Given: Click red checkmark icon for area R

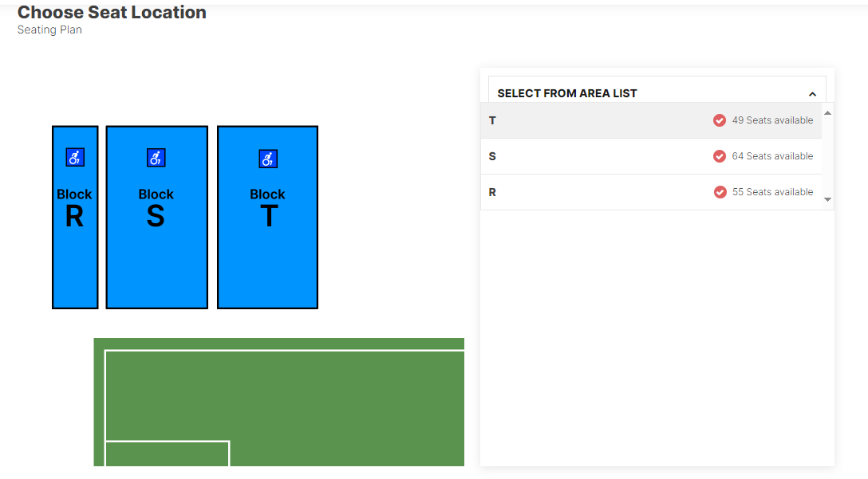Looking at the screenshot, I should pyautogui.click(x=720, y=192).
